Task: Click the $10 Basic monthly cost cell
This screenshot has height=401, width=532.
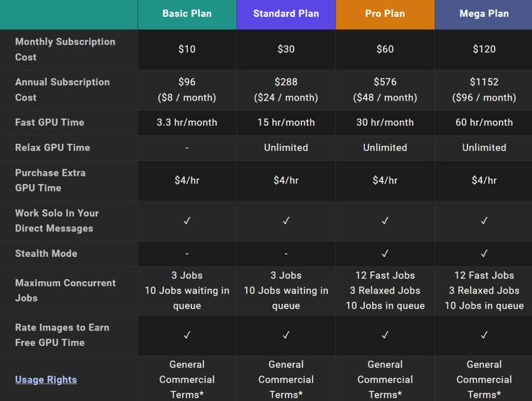Action: coord(187,49)
